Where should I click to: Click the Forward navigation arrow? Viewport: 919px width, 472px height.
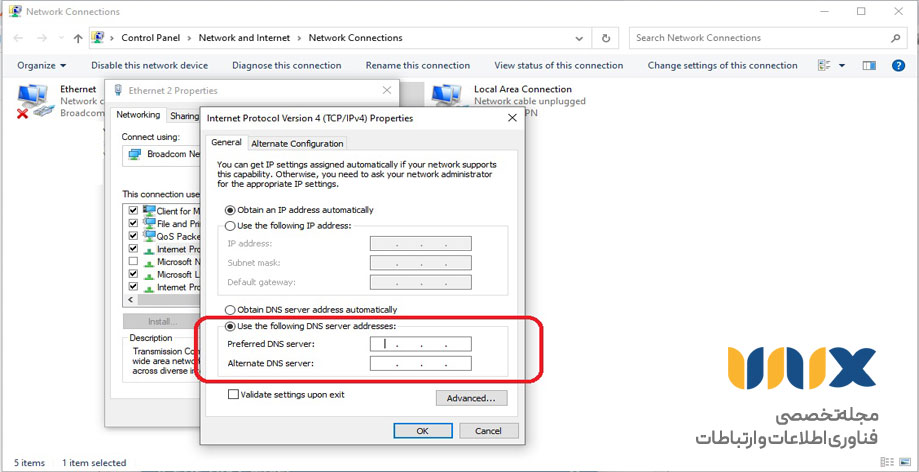(x=42, y=38)
